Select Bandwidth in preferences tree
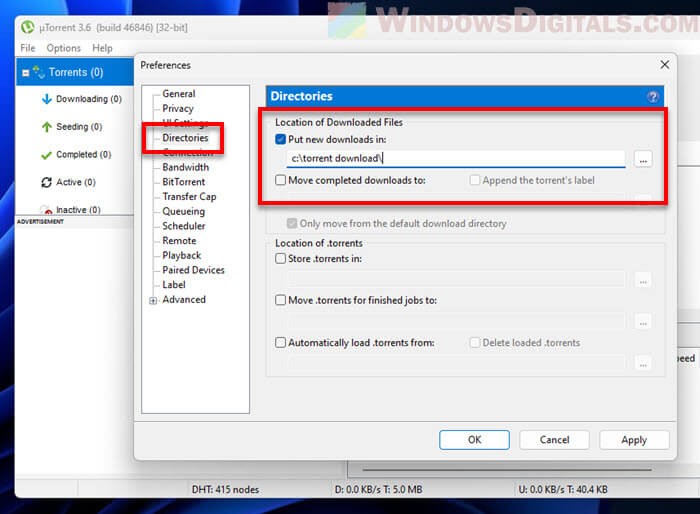700x514 pixels. (x=185, y=167)
